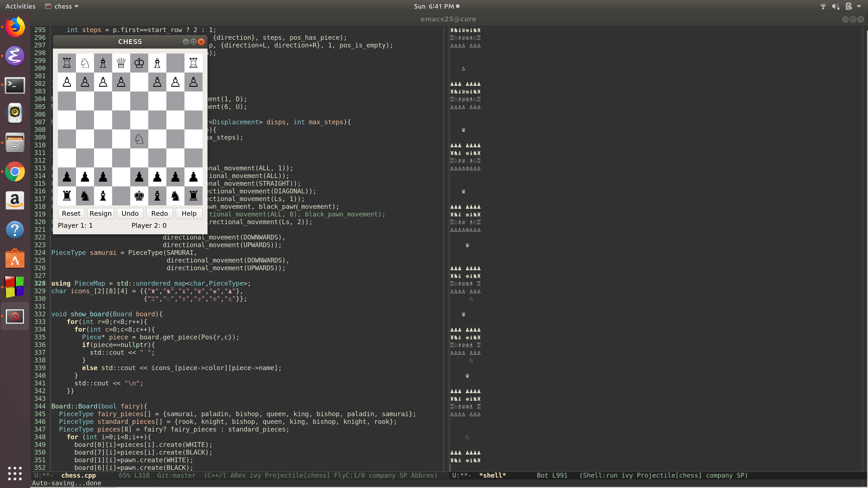The image size is (868, 488).
Task: Launch Terminal from the dock
Action: [x=15, y=85]
